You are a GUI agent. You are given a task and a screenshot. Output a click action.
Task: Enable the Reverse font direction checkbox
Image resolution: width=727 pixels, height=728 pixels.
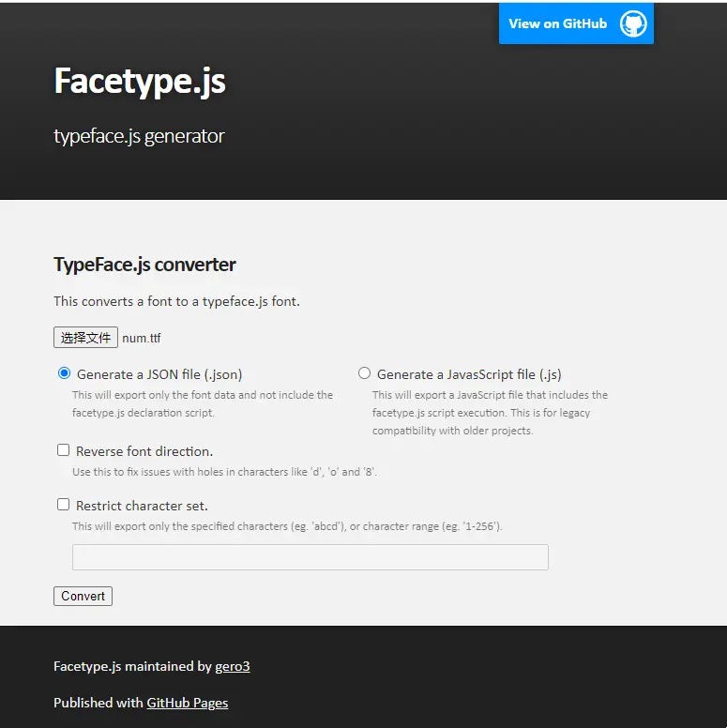click(64, 450)
